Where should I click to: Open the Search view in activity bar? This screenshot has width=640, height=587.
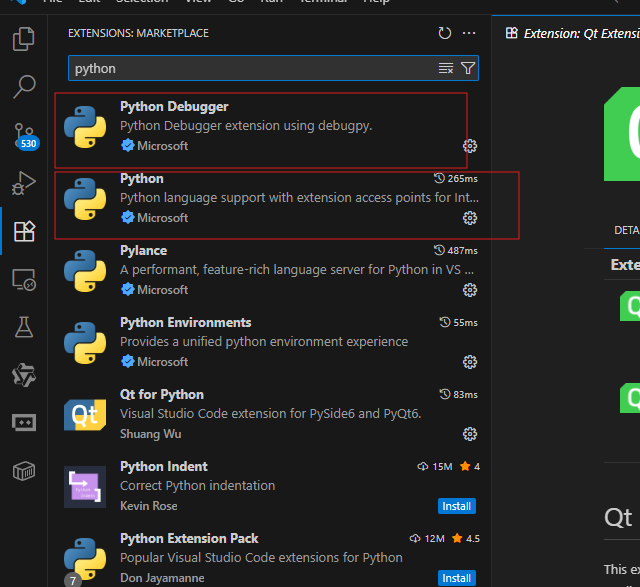[x=24, y=87]
